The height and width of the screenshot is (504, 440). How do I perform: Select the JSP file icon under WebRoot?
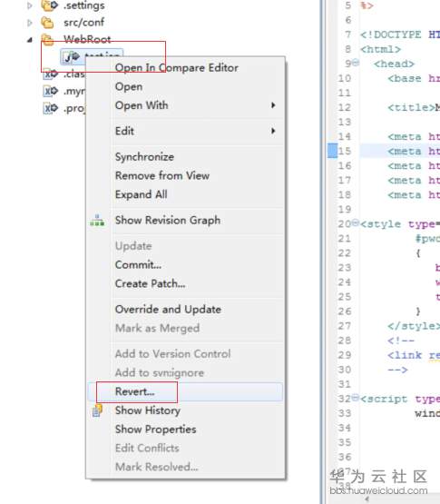tap(72, 57)
